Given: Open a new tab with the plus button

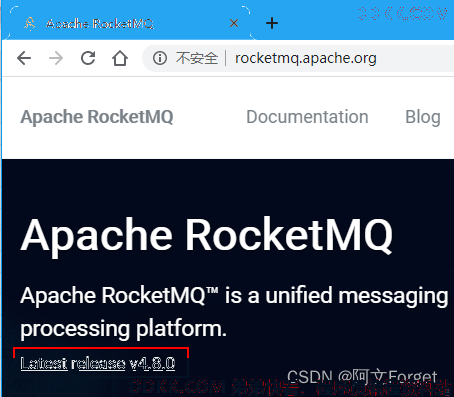Looking at the screenshot, I should 272,23.
